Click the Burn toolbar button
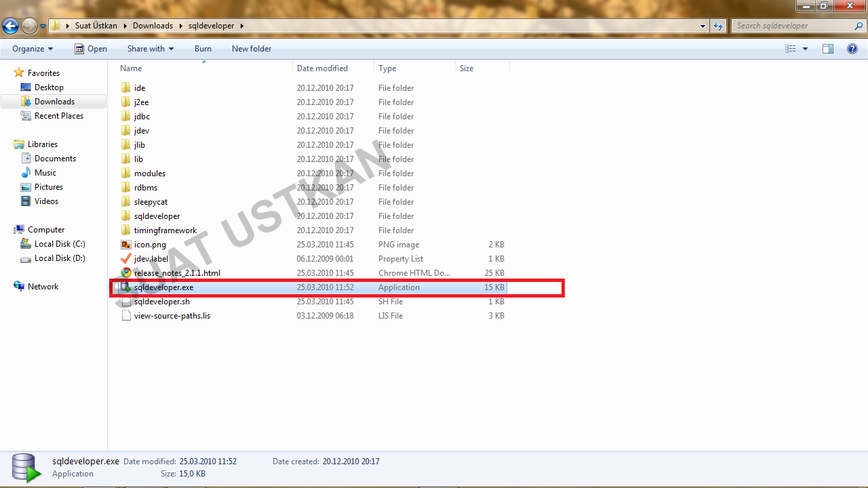Viewport: 868px width, 488px height. coord(203,49)
